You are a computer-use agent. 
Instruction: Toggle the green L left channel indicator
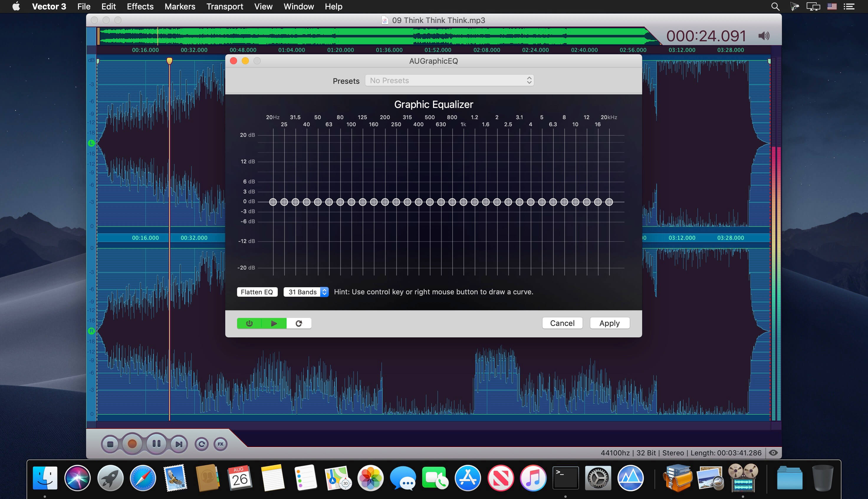(91, 143)
